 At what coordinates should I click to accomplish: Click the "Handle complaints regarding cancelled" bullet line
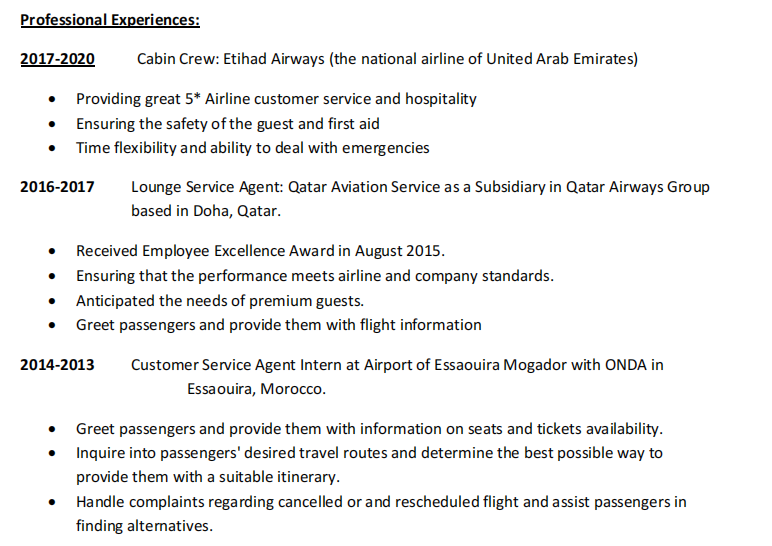[x=380, y=502]
